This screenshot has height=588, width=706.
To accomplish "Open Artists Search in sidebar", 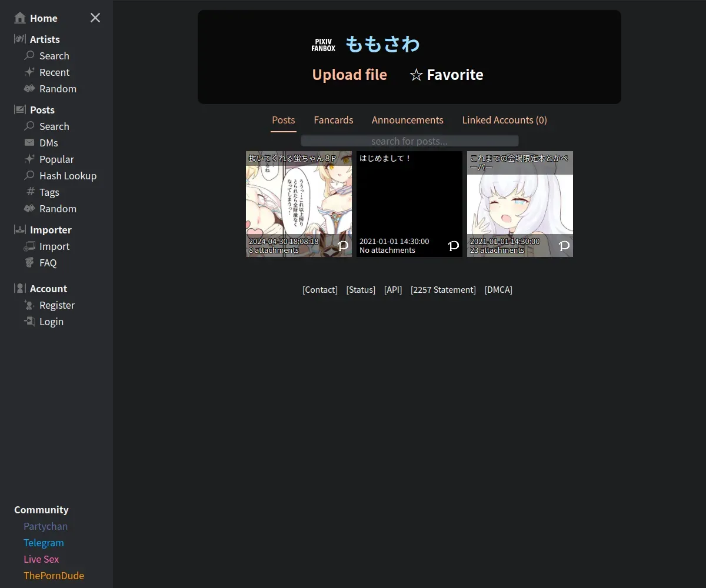I will coord(54,56).
